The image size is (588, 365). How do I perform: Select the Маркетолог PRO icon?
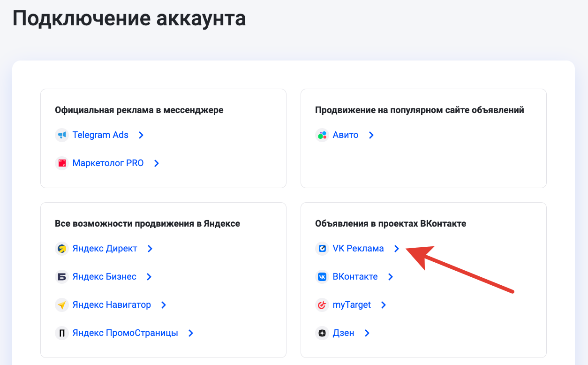click(61, 163)
